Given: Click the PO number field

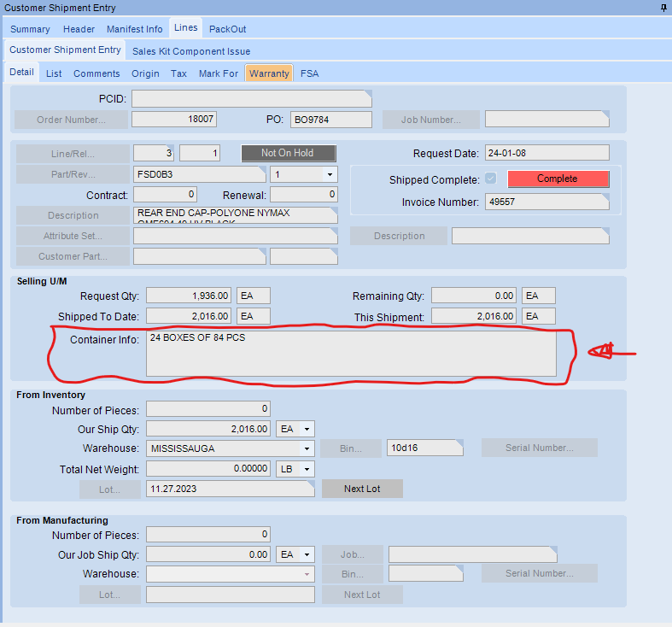Looking at the screenshot, I should pyautogui.click(x=331, y=120).
